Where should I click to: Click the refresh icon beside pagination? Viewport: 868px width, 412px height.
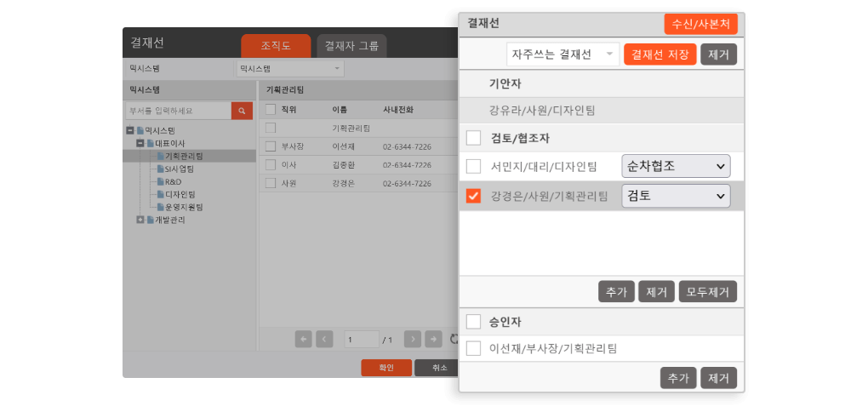[454, 340]
